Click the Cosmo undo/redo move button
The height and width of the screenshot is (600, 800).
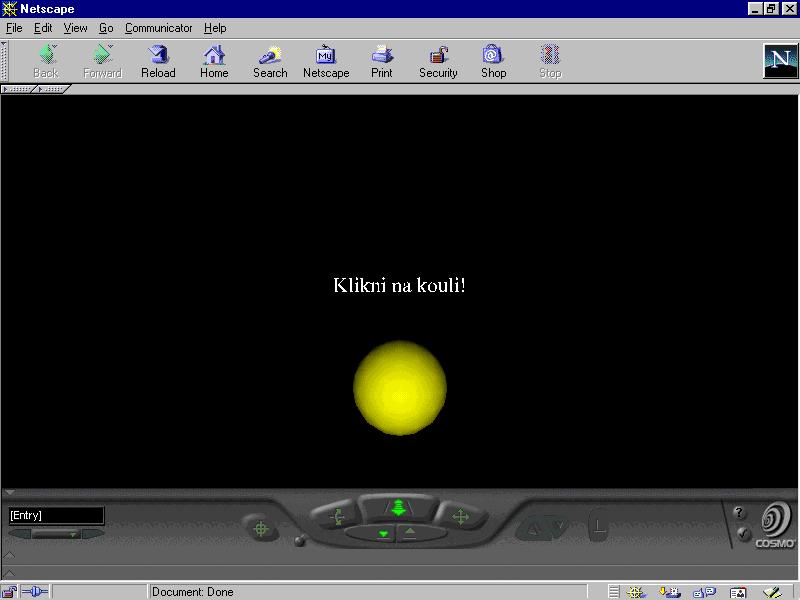point(542,529)
